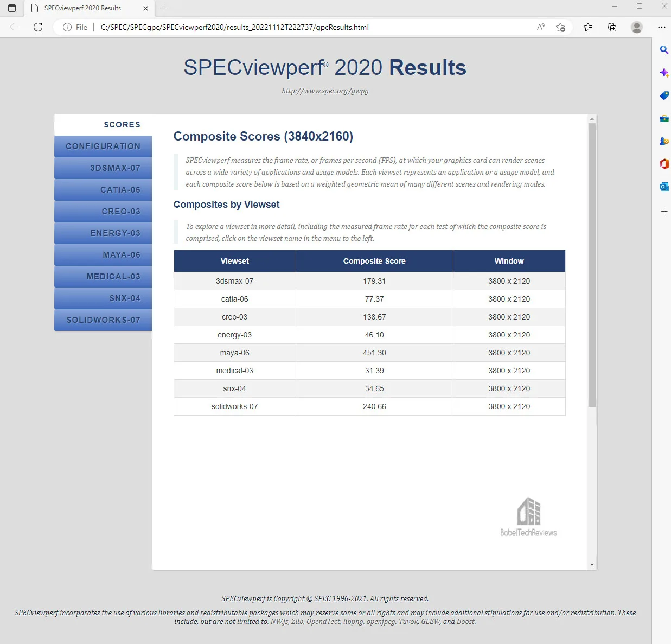Viewport: 671px width, 644px height.
Task: Click the scrollbar down arrow in results panel
Action: point(592,565)
